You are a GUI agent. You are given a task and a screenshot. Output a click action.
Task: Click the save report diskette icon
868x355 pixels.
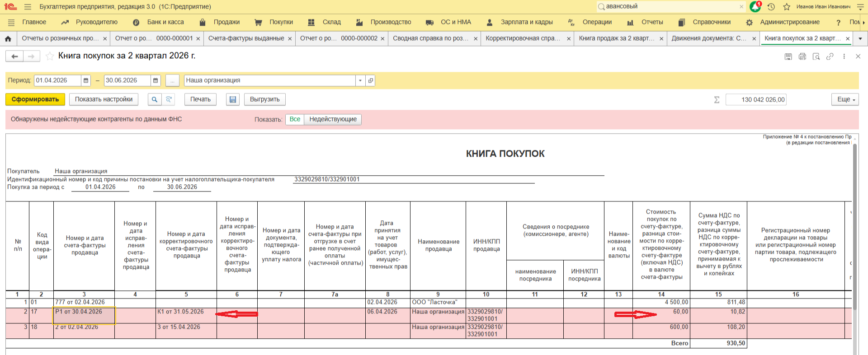click(232, 99)
